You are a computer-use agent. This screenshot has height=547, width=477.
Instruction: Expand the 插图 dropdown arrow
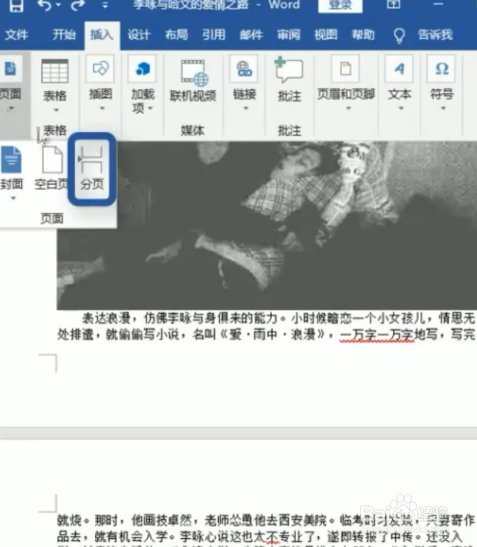(102, 108)
